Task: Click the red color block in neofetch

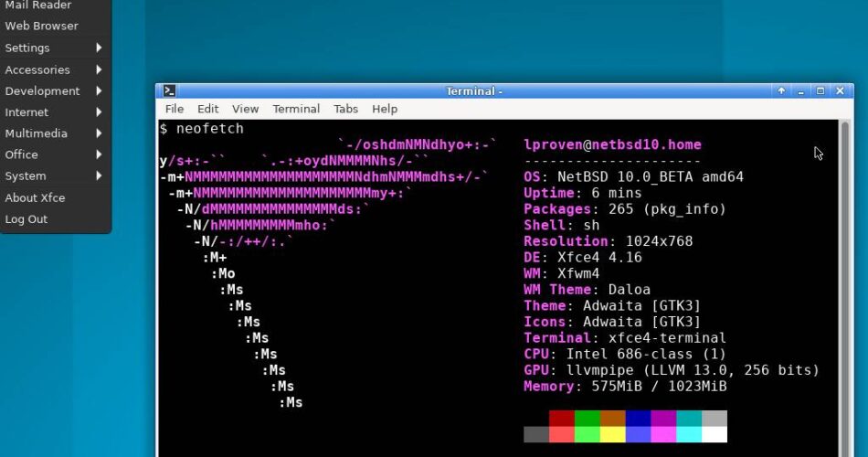Action: [x=562, y=419]
